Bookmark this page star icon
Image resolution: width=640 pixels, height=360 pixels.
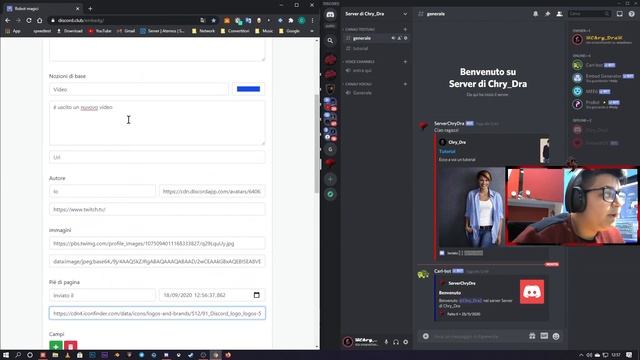point(213,20)
